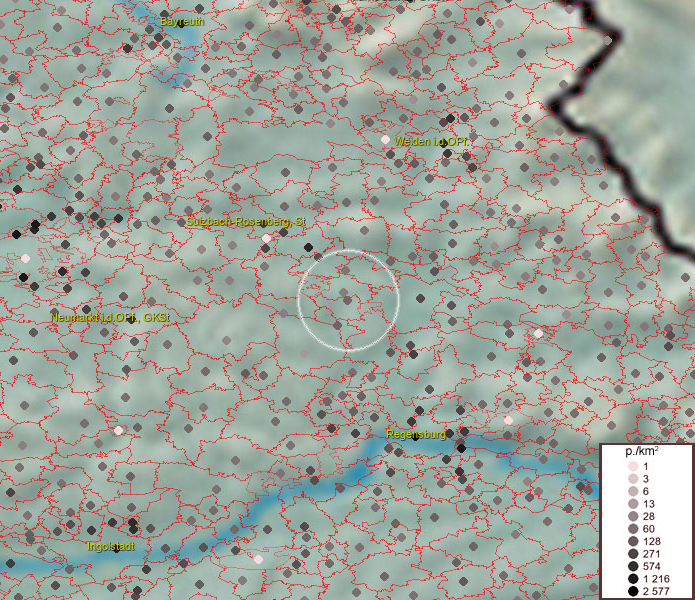Image resolution: width=695 pixels, height=600 pixels.
Task: Pick the legend swatch labeled 28
Action: (x=633, y=517)
